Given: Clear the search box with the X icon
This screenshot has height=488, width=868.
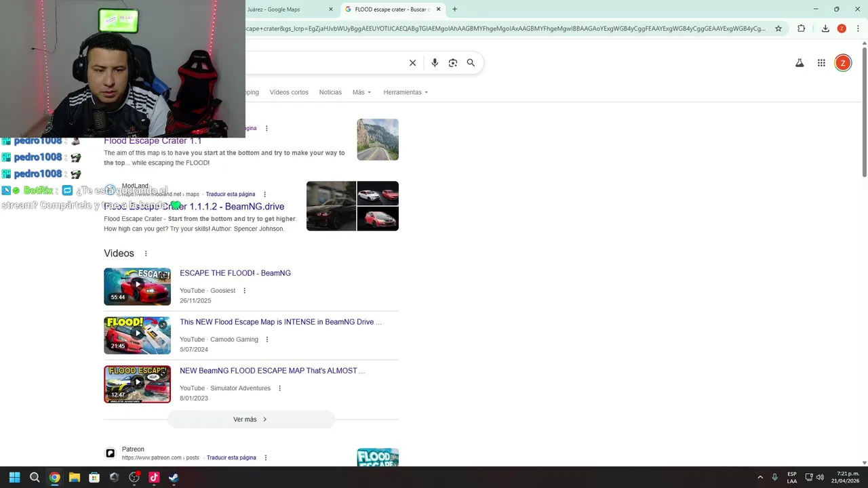Looking at the screenshot, I should click(412, 62).
